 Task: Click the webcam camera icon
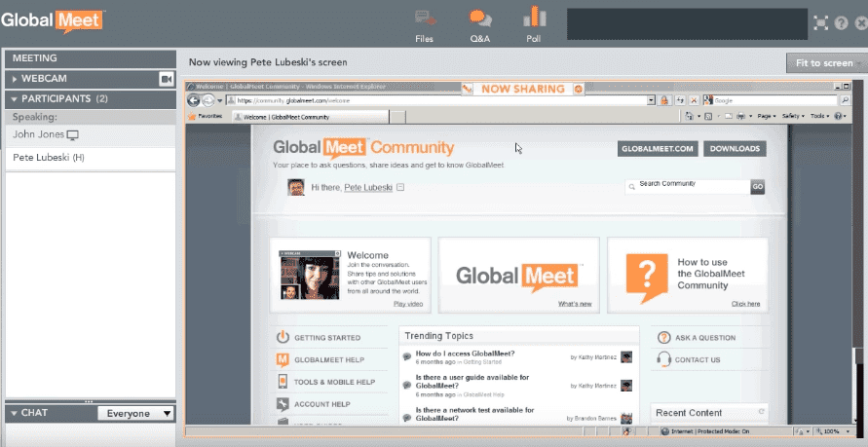click(166, 79)
